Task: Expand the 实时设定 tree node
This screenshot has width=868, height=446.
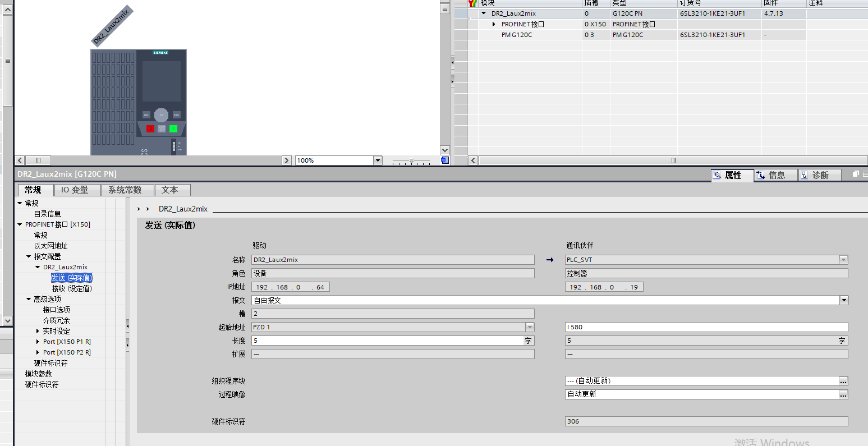Action: click(38, 331)
